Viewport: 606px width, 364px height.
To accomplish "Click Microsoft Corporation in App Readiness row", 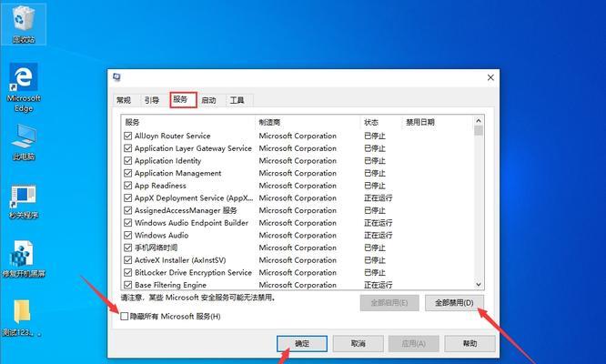I will pyautogui.click(x=298, y=186).
